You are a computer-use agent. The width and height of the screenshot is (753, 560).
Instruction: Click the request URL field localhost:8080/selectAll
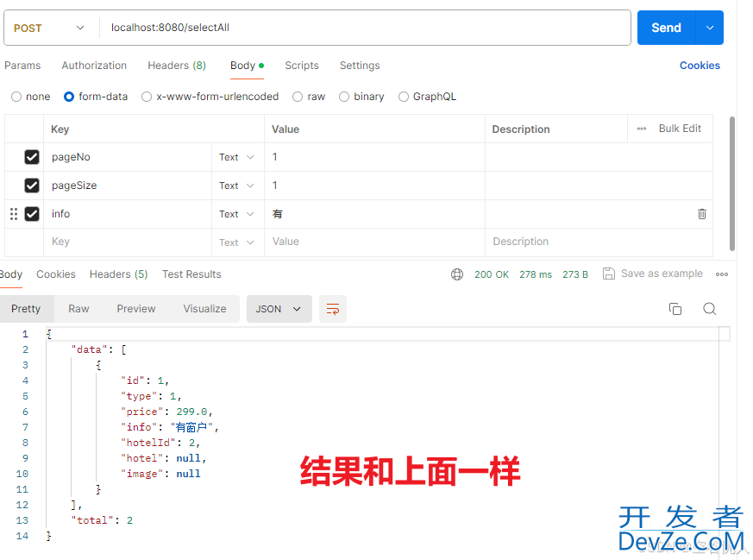coord(365,28)
